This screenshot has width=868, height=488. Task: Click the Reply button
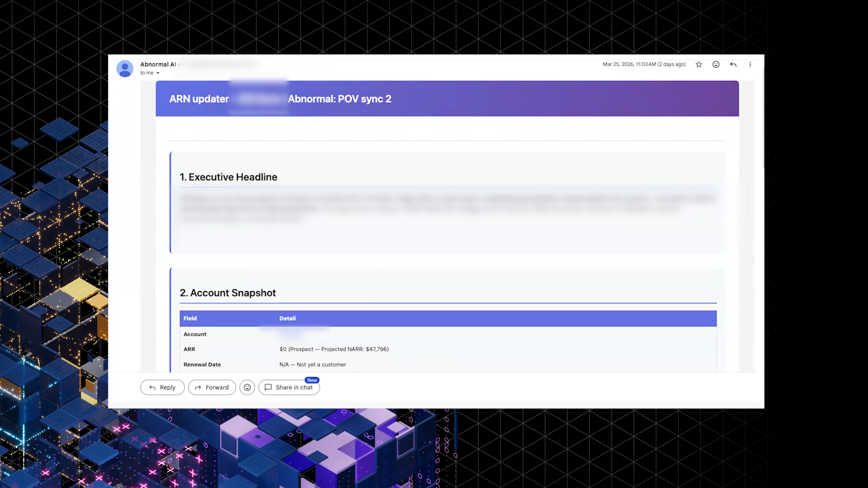162,387
